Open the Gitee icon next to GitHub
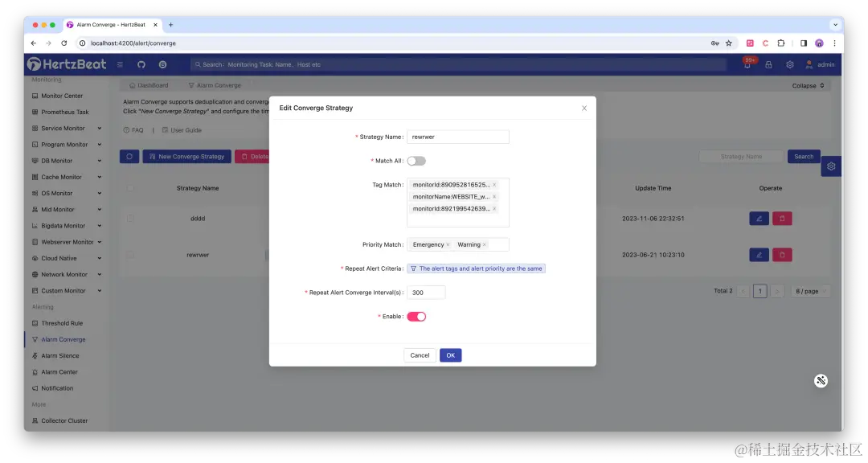Screen dimensions: 868x463 [x=162, y=64]
